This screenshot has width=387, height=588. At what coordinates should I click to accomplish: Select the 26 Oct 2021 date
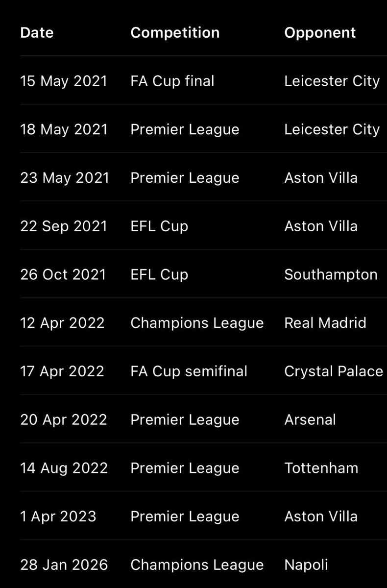click(63, 275)
